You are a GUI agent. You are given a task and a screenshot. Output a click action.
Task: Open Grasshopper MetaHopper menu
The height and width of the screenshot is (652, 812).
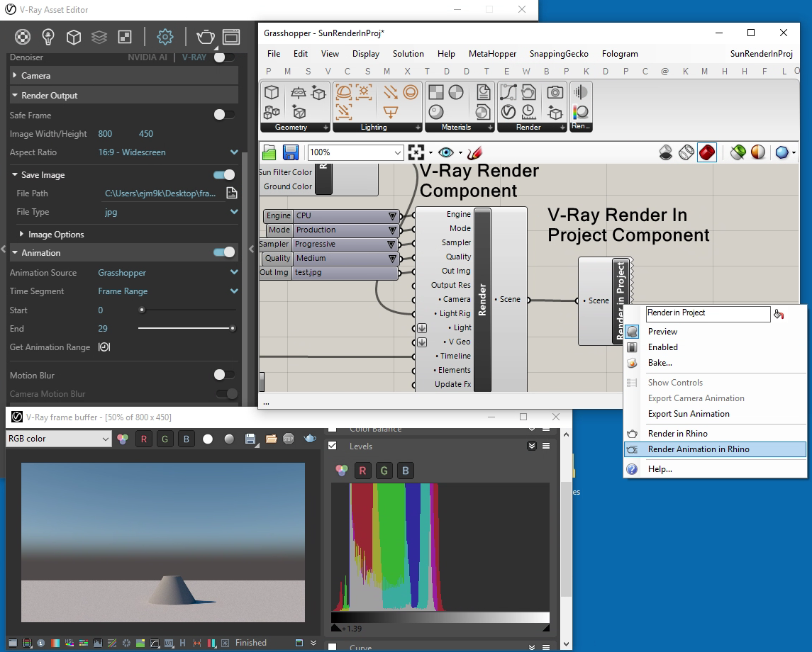point(492,54)
